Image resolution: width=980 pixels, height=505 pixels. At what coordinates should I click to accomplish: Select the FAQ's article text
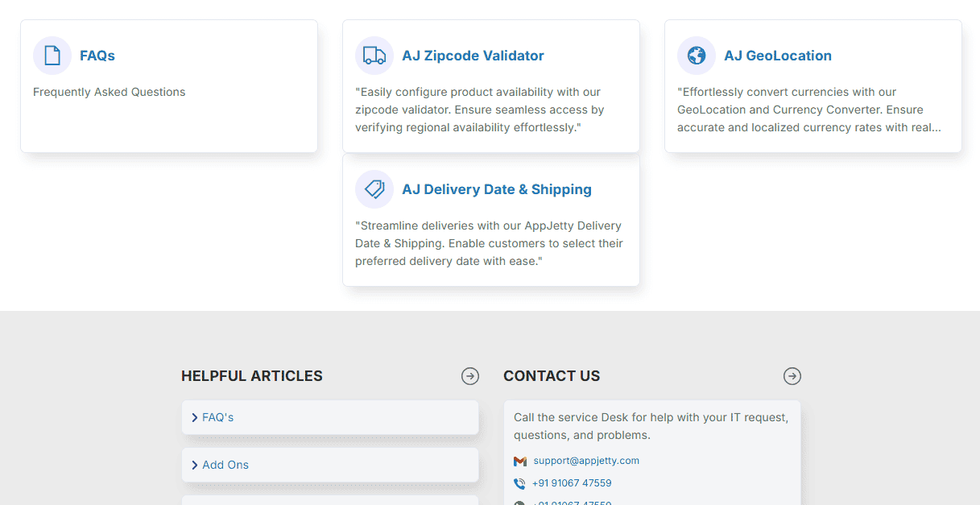[218, 417]
